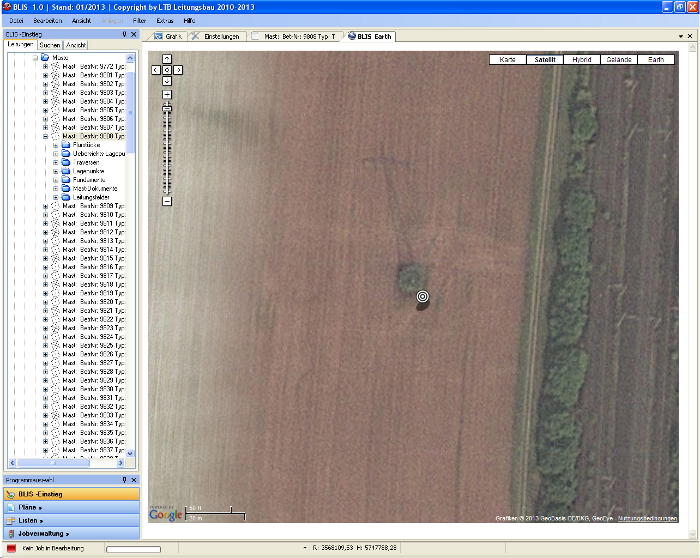Collapse the Maste folder node
Screen dimensions: 700x558
35,58
